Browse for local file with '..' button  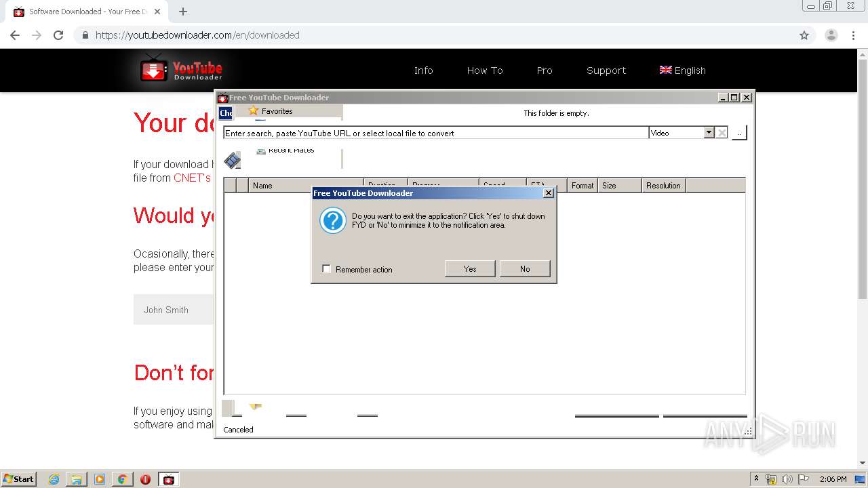(739, 133)
